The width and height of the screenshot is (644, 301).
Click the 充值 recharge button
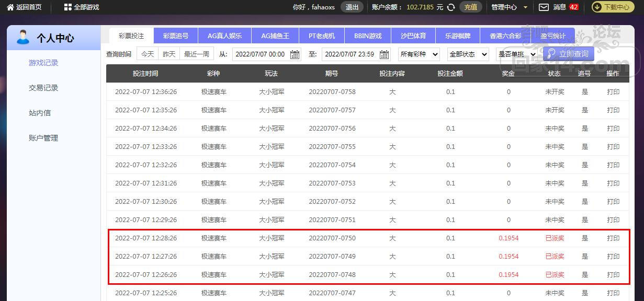click(x=471, y=7)
